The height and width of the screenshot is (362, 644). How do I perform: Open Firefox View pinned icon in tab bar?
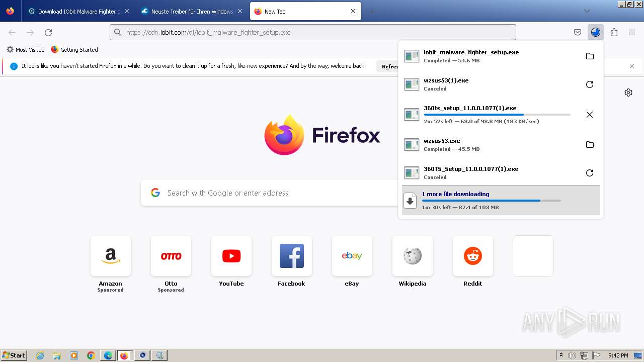pyautogui.click(x=10, y=11)
